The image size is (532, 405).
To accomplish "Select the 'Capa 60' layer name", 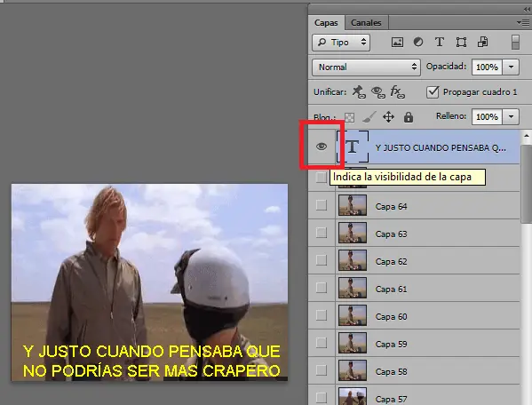I will pyautogui.click(x=391, y=316).
